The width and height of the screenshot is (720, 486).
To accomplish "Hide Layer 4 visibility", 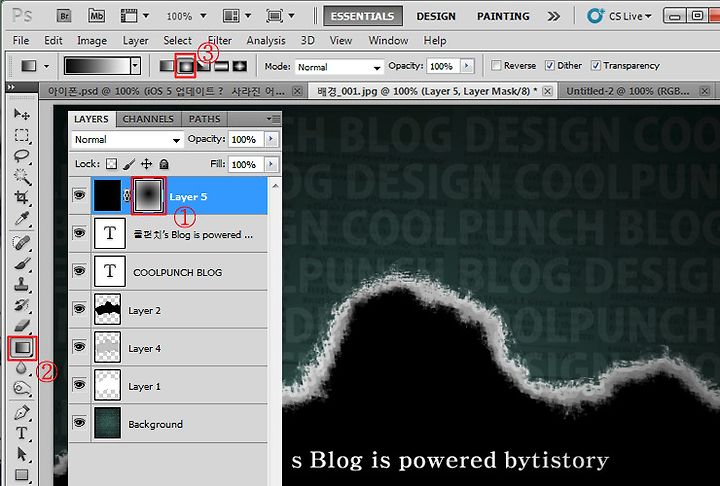I will pos(79,347).
